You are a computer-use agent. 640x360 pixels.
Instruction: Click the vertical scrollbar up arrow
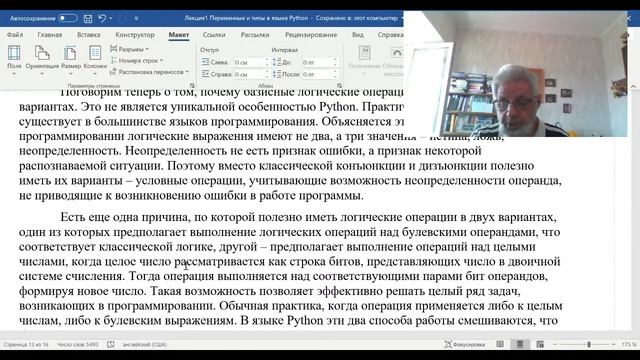(x=633, y=87)
